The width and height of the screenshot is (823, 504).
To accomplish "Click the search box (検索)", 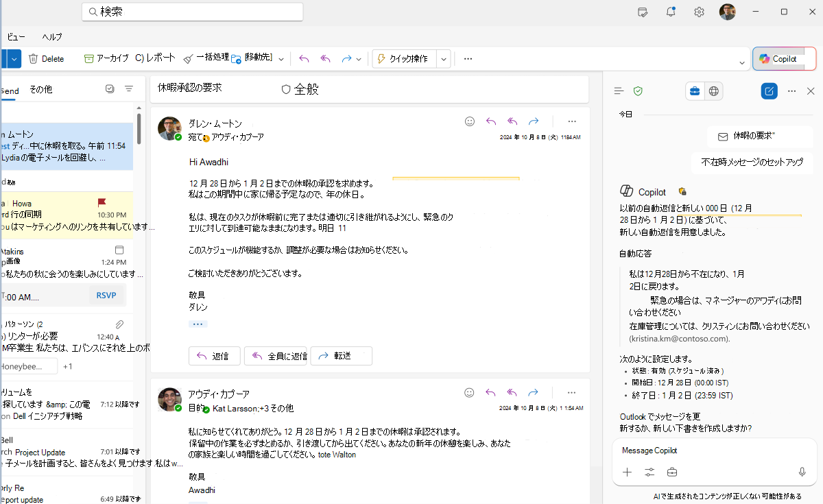I will point(192,12).
